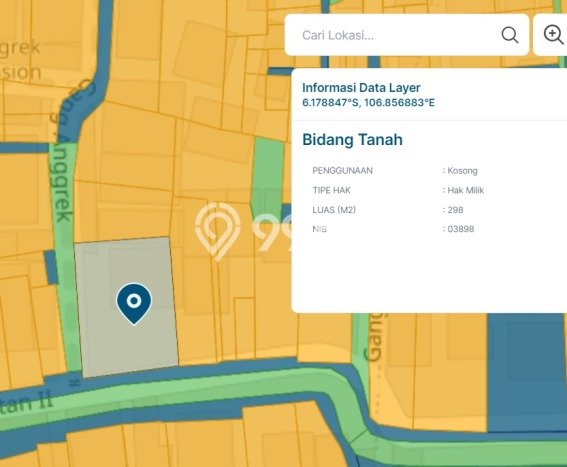The image size is (567, 467).
Task: Click the NIB value 03898
Action: tap(461, 229)
